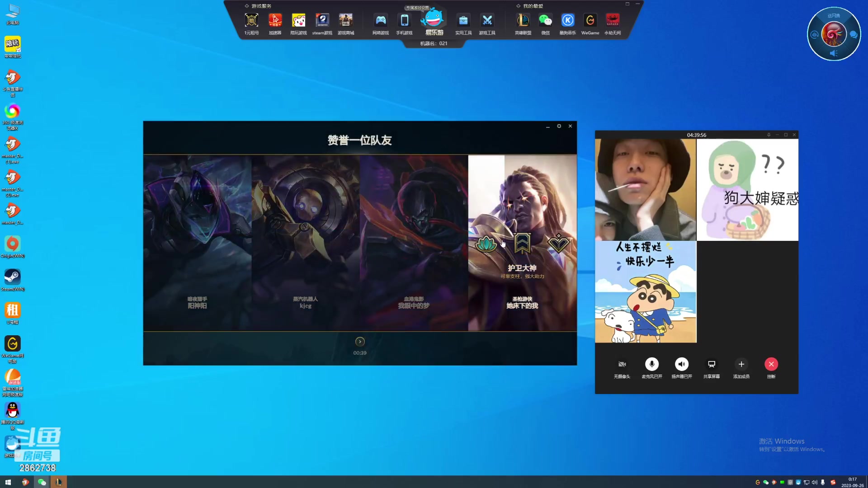Open 此电脑 desktop icon

pyautogui.click(x=13, y=14)
